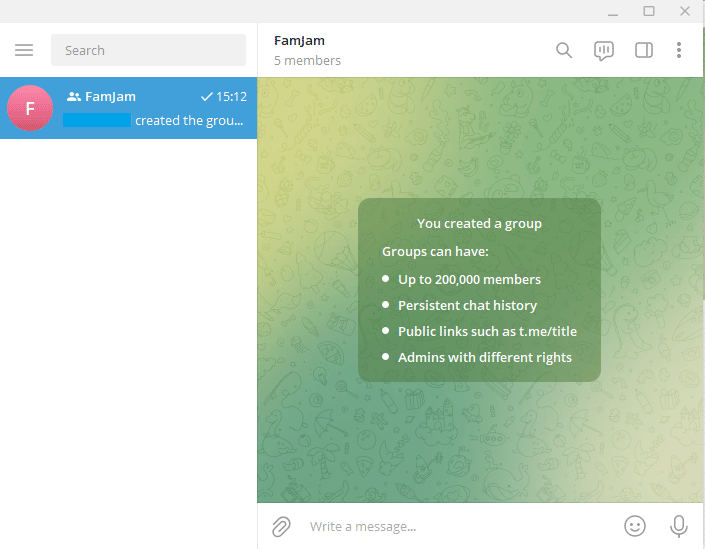The width and height of the screenshot is (705, 549).
Task: Click FamJam group title in header
Action: pyautogui.click(x=299, y=41)
